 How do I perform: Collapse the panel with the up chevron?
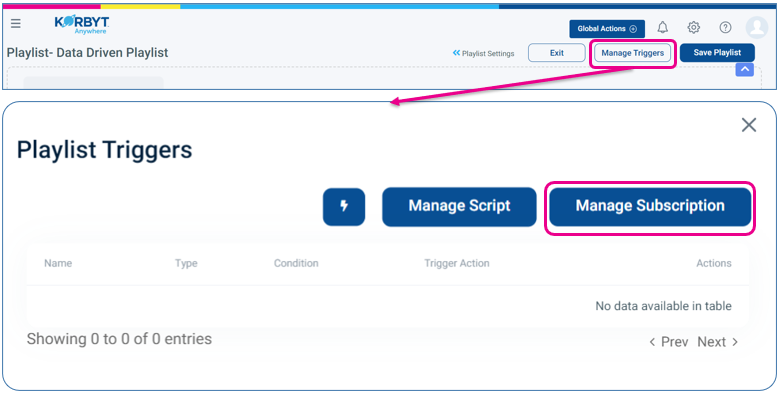[x=745, y=70]
